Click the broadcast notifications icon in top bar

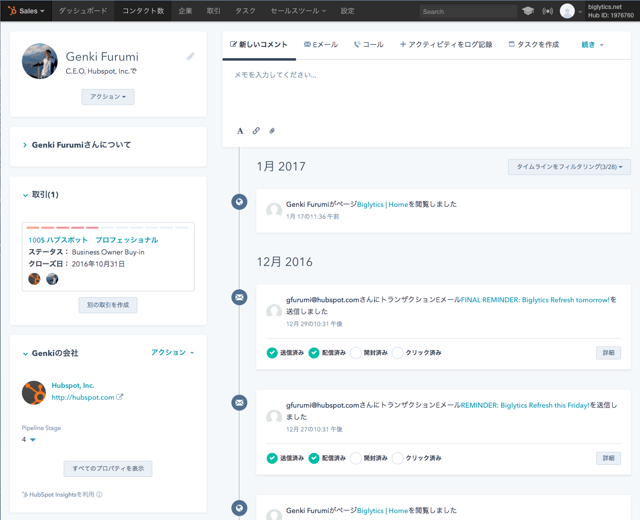(x=547, y=11)
